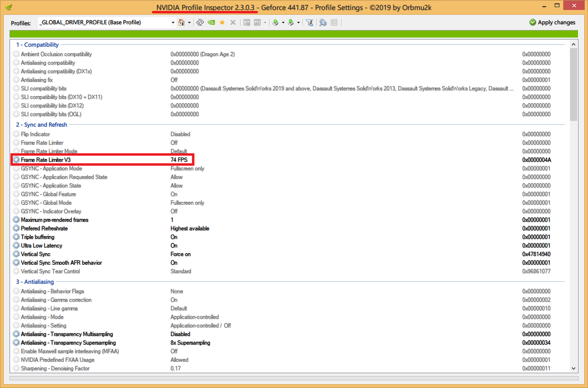Select hex value 0x0000004A
The width and height of the screenshot is (588, 388).
click(537, 160)
